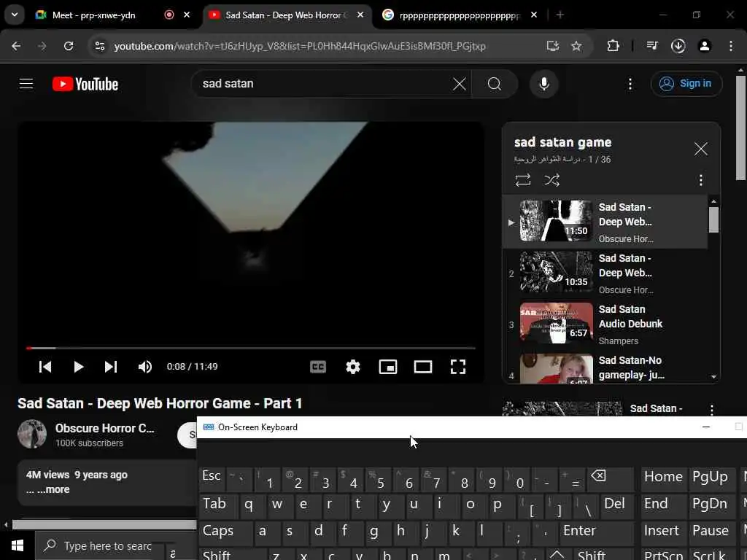This screenshot has width=747, height=560.
Task: Open options for suggested Sad Satan video
Action: coord(711,410)
